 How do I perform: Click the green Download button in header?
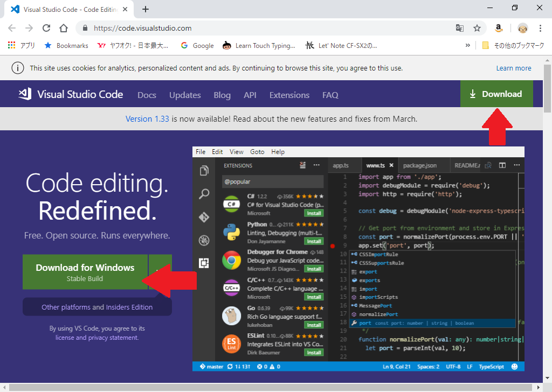click(496, 94)
